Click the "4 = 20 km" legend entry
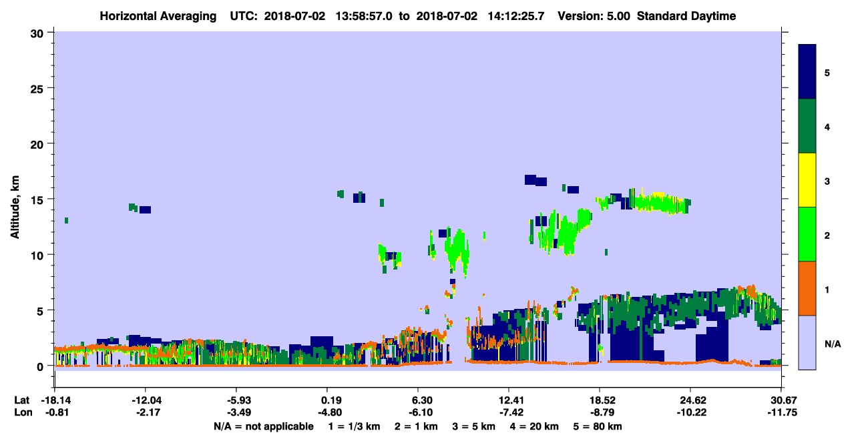The height and width of the screenshot is (445, 868). tap(535, 426)
